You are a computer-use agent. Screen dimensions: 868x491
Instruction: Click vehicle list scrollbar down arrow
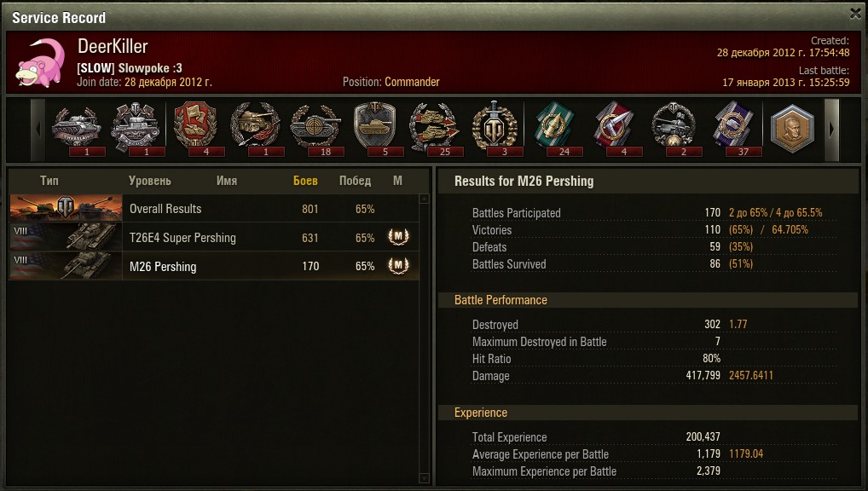tap(425, 477)
